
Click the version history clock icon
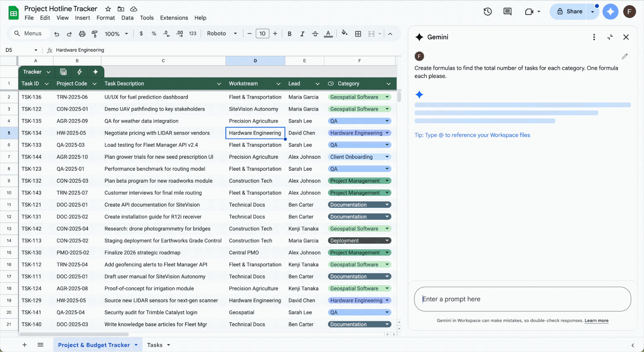(487, 12)
